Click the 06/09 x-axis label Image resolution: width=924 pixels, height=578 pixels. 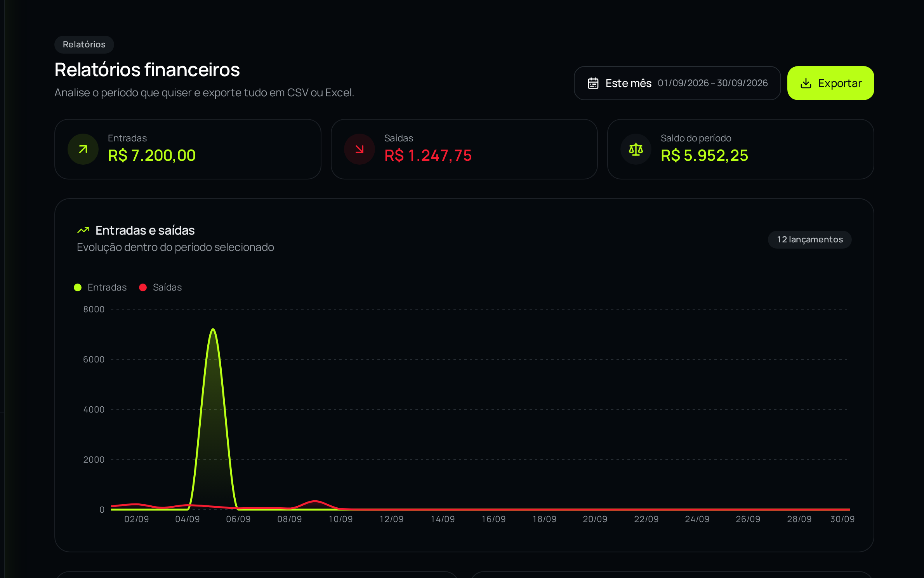(238, 519)
